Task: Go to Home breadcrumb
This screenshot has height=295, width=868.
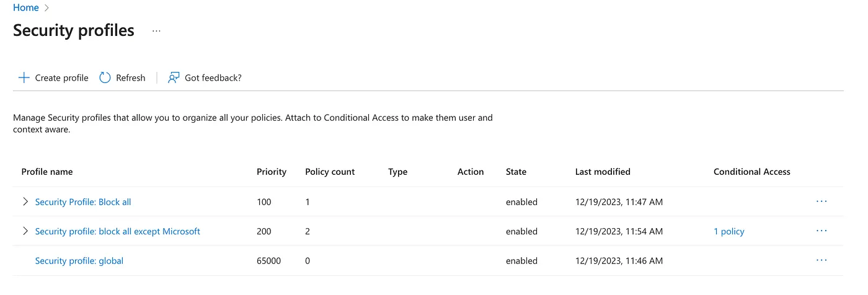Action: point(25,7)
